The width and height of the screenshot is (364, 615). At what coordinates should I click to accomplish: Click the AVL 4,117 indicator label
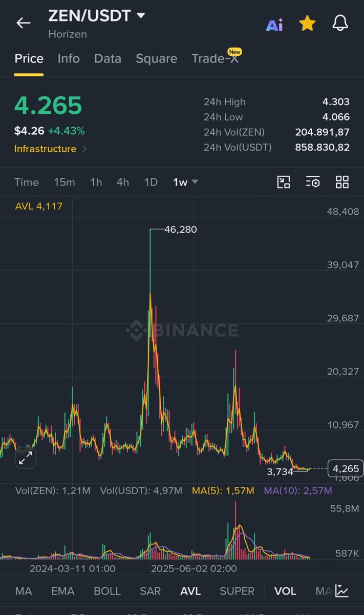click(39, 206)
